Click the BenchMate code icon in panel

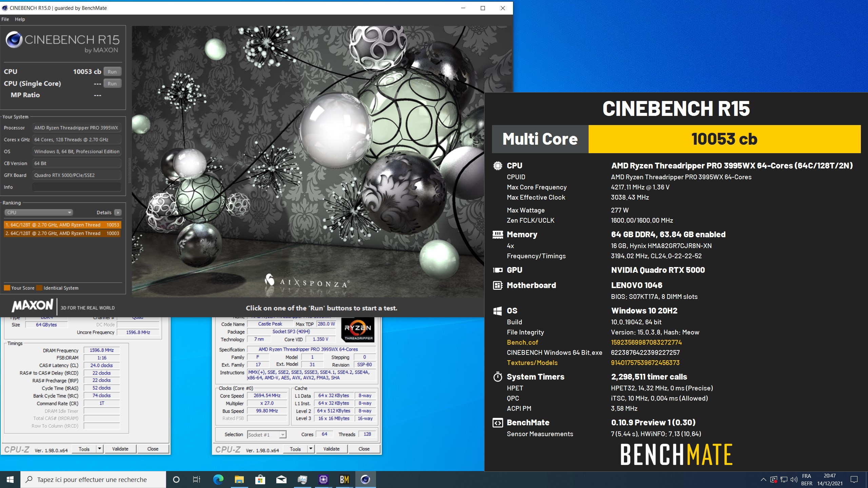(x=497, y=423)
